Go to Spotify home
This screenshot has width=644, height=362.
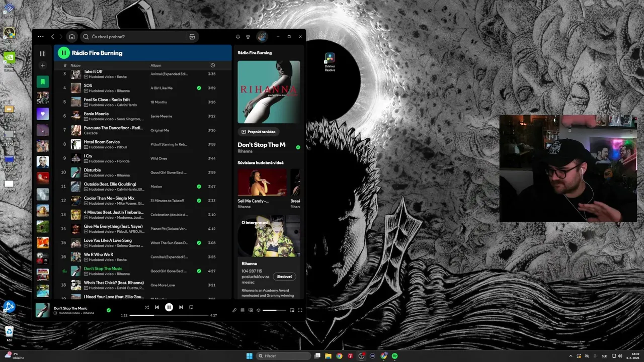72,37
